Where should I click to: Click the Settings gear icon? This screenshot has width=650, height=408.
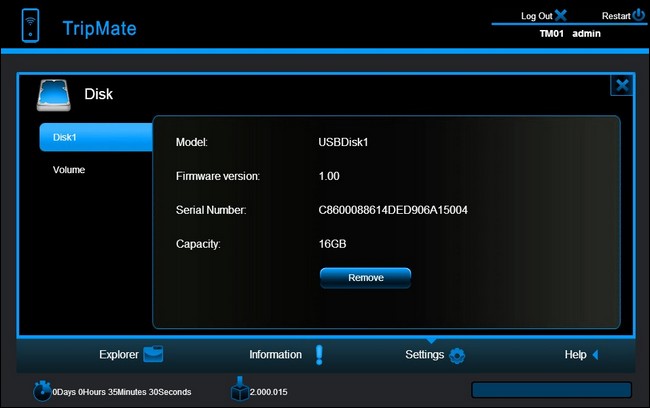tap(457, 355)
